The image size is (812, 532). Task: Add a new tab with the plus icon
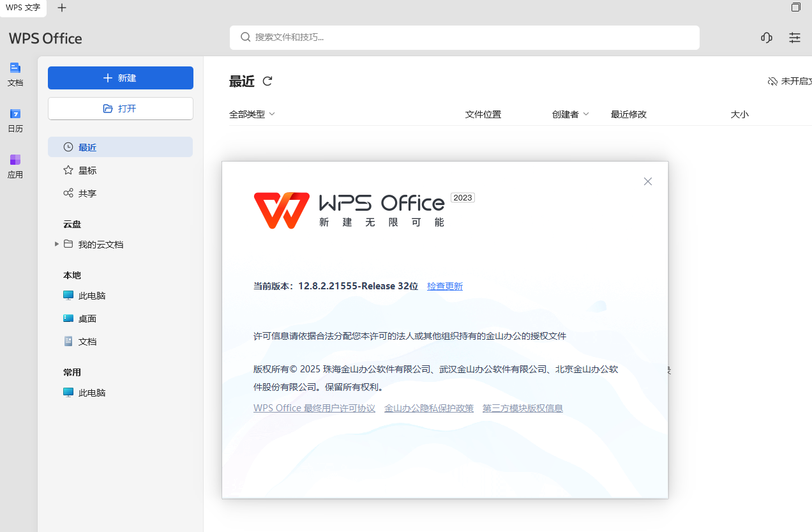pos(61,8)
